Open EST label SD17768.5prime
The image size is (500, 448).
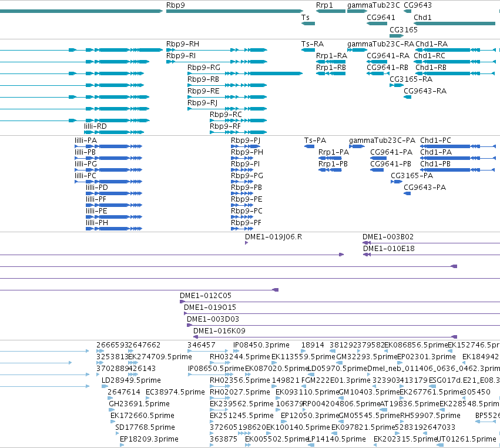click(x=145, y=427)
